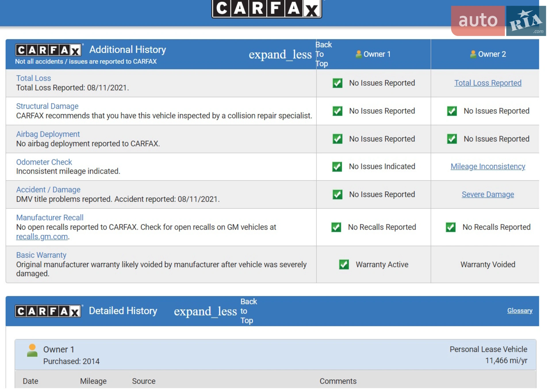Click the Date column header

[30, 381]
